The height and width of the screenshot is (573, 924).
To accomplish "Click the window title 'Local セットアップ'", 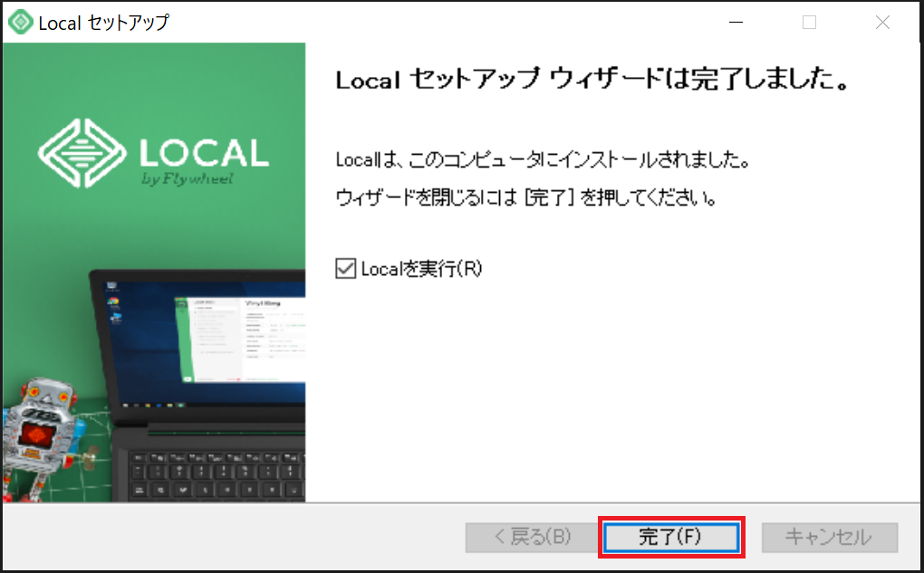I will [x=103, y=23].
